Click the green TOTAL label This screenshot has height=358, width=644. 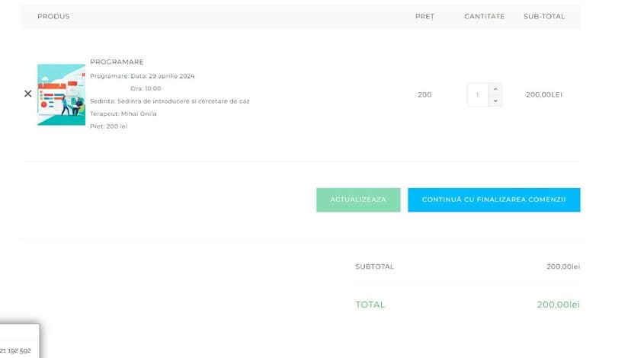pos(370,305)
